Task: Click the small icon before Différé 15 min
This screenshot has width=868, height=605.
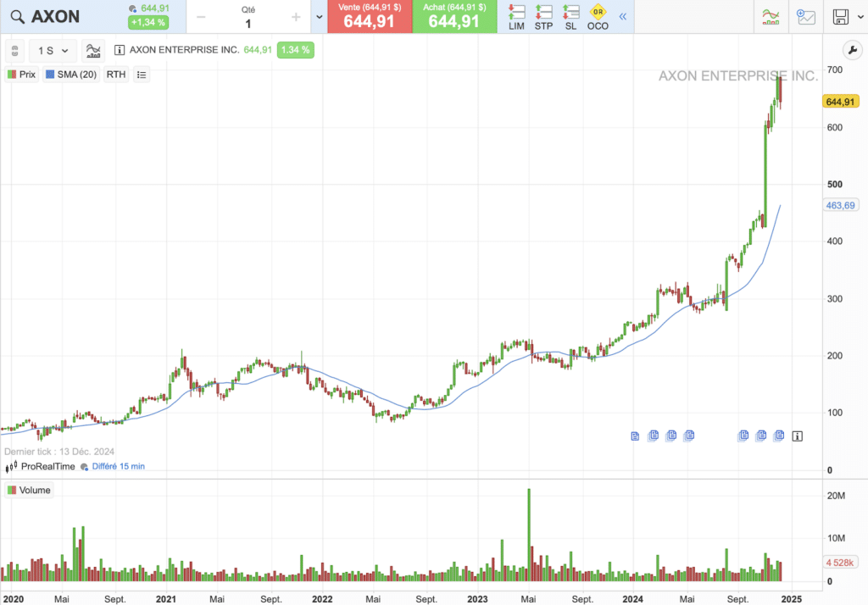Action: click(x=84, y=467)
